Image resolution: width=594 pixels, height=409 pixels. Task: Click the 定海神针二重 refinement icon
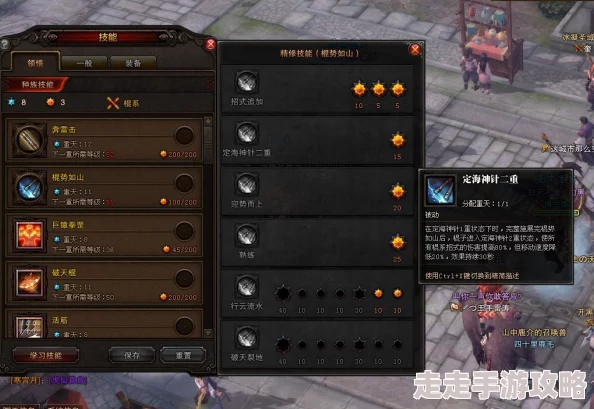247,133
